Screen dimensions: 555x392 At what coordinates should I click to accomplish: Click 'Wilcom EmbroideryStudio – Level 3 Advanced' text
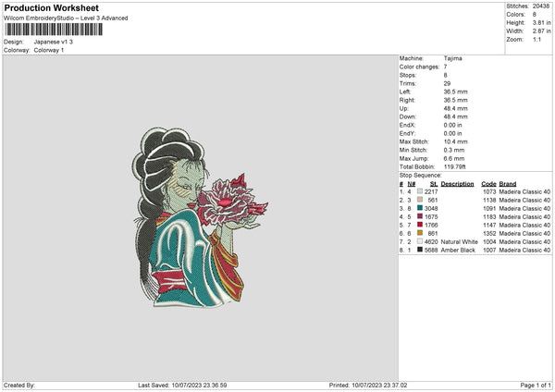66,18
